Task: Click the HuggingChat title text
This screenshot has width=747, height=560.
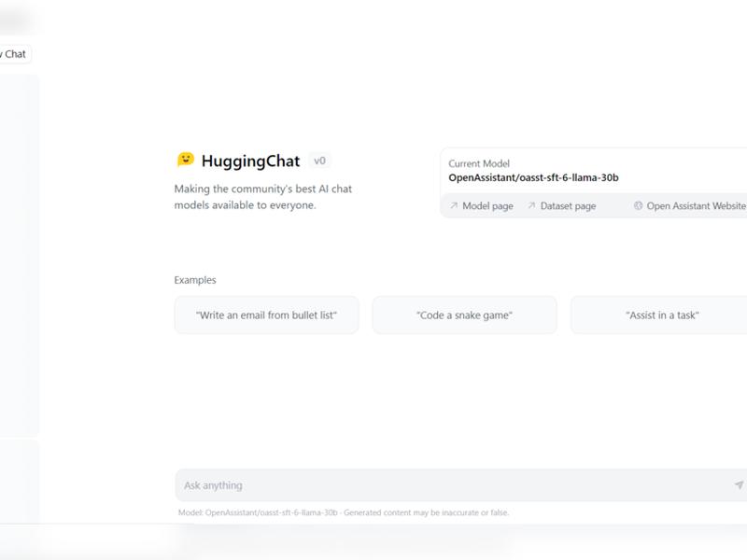Action: (250, 161)
